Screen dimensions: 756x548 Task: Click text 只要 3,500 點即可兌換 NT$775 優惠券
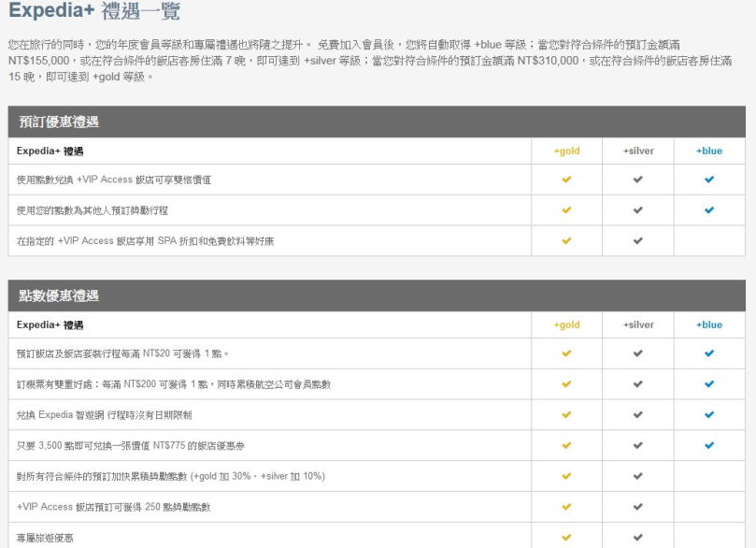pos(131,446)
